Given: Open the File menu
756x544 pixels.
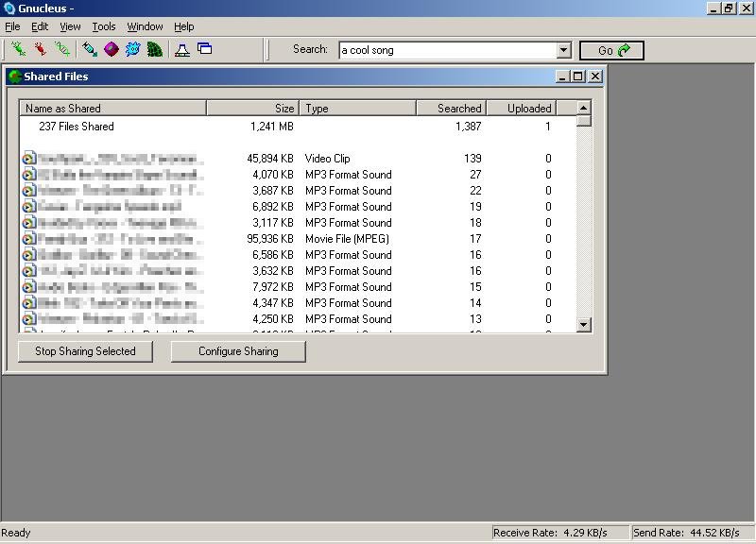Looking at the screenshot, I should point(12,26).
